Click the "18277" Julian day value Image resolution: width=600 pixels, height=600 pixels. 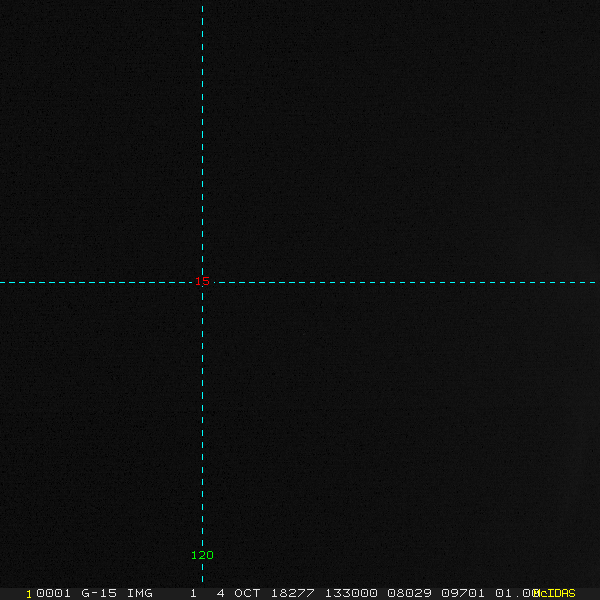(x=292, y=593)
